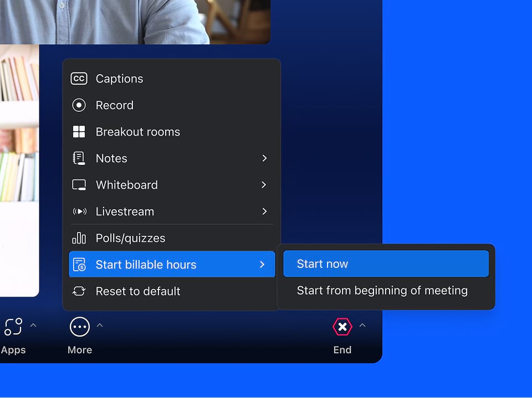Click the Livestream broadcast icon

79,211
